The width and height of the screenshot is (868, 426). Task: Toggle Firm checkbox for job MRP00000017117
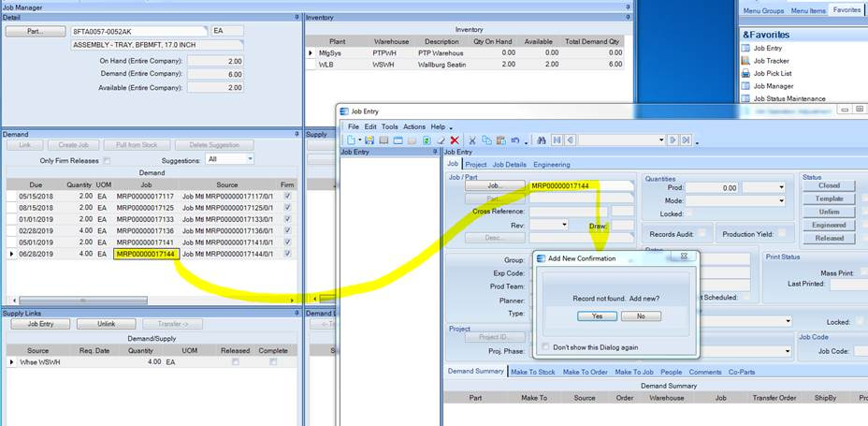click(287, 196)
